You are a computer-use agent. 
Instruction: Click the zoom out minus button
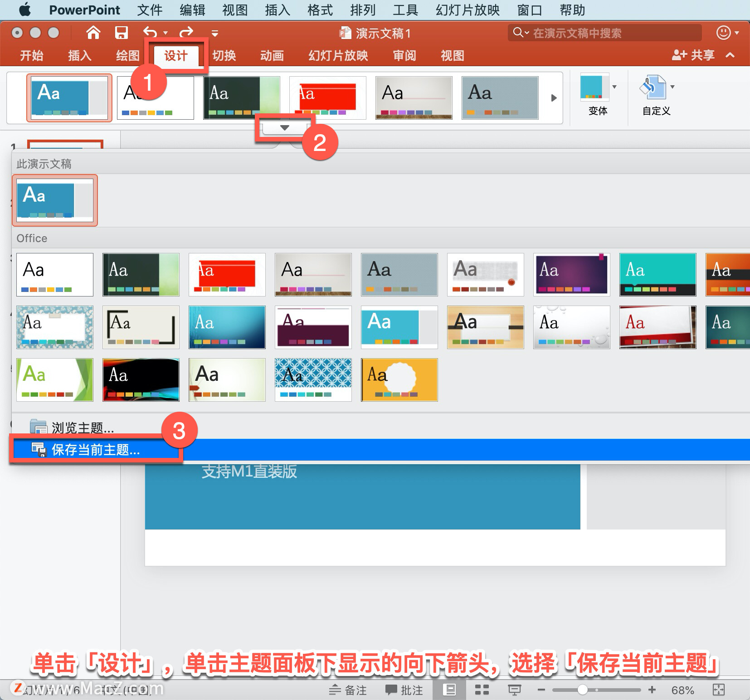(541, 690)
